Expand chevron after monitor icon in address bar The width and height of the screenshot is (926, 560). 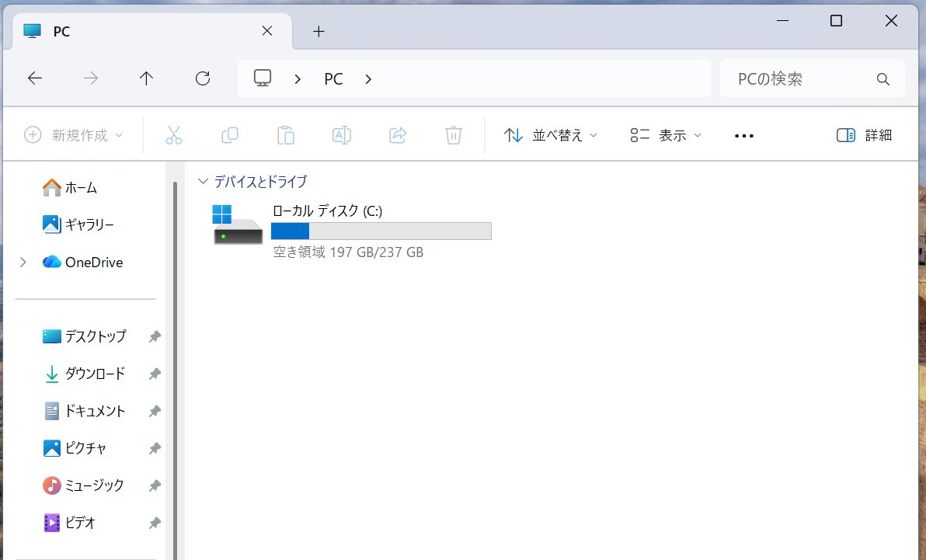coord(298,78)
